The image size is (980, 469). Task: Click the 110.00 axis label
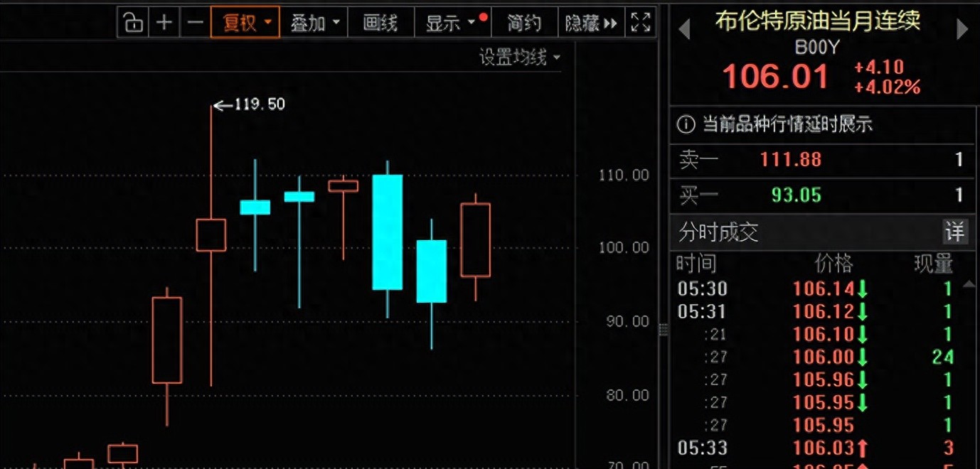pyautogui.click(x=624, y=175)
